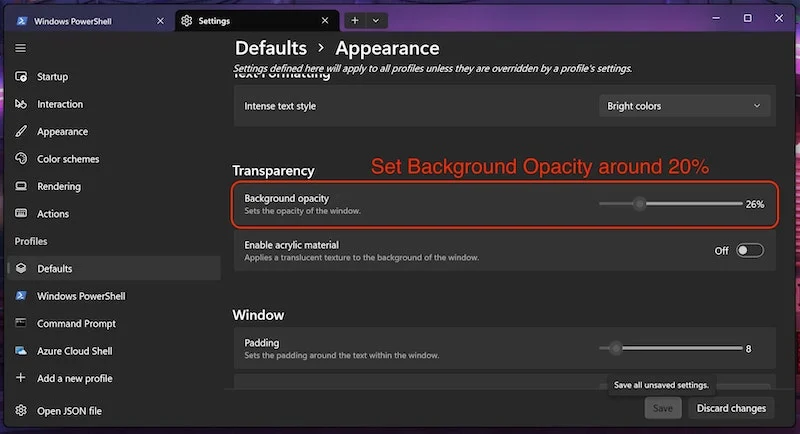Open the hamburger navigation menu
This screenshot has width=800, height=434.
(x=20, y=48)
